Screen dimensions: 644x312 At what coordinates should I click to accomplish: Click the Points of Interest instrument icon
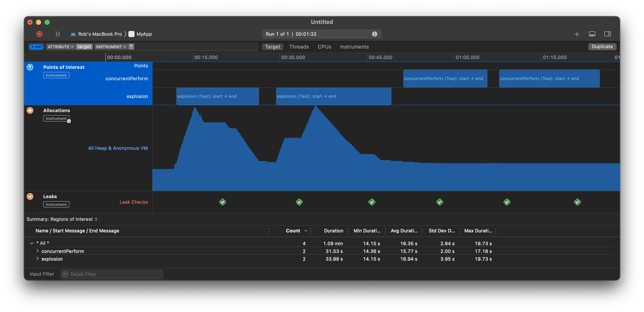30,67
